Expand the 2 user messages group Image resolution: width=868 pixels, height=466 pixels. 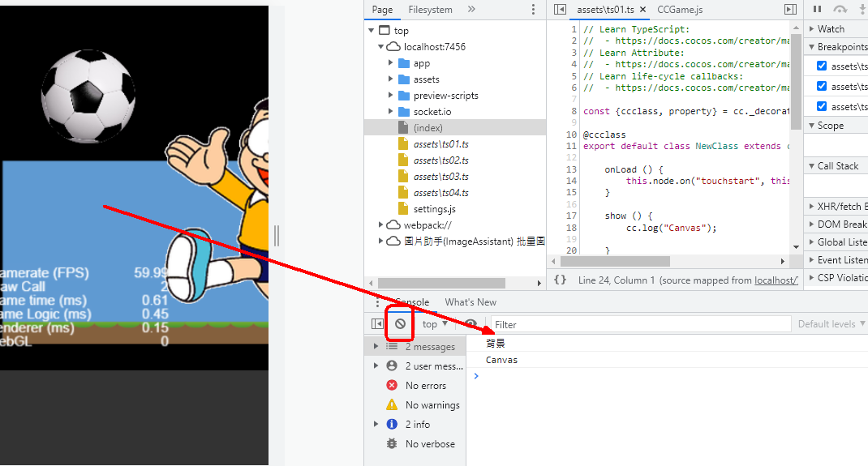pyautogui.click(x=376, y=366)
